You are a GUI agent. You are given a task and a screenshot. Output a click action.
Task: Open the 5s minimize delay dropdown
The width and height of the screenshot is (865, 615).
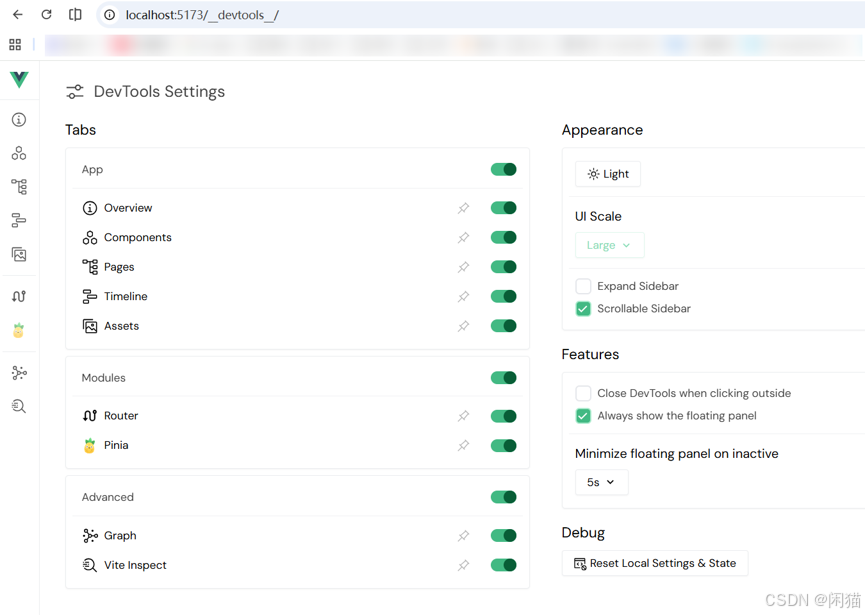pyautogui.click(x=601, y=483)
